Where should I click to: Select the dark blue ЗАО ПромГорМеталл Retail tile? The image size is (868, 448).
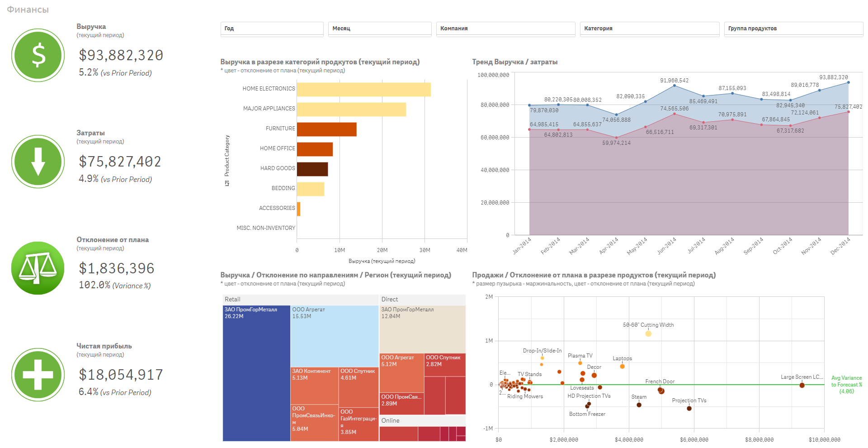coord(256,373)
